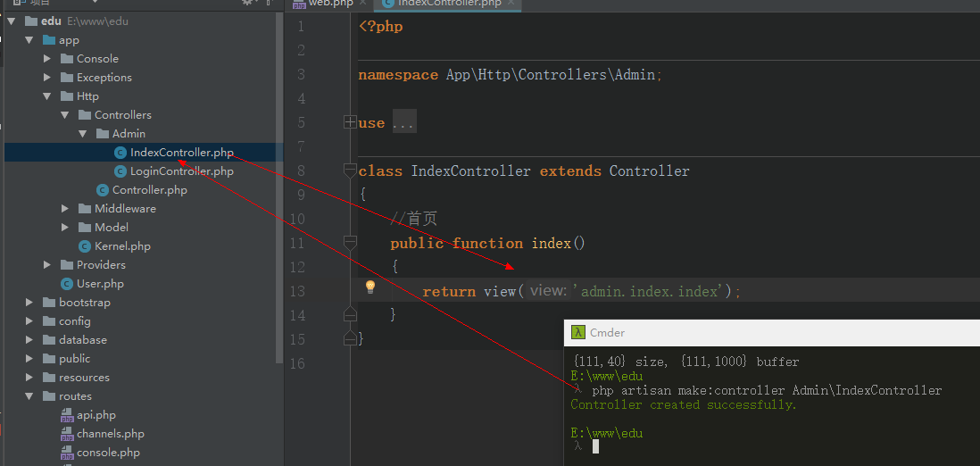Select IndexController.php in the project tree
Image resolution: width=980 pixels, height=466 pixels.
(x=181, y=153)
